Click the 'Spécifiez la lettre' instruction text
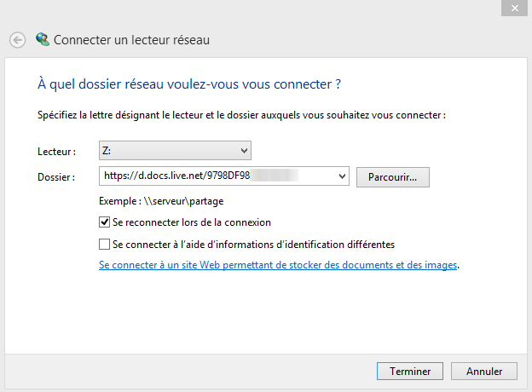 242,114
